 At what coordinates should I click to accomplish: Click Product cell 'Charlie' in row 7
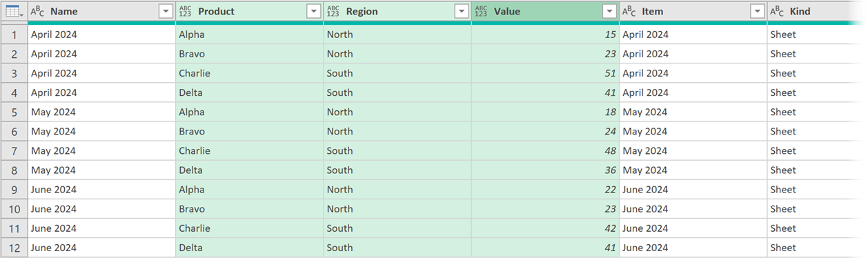tap(250, 150)
